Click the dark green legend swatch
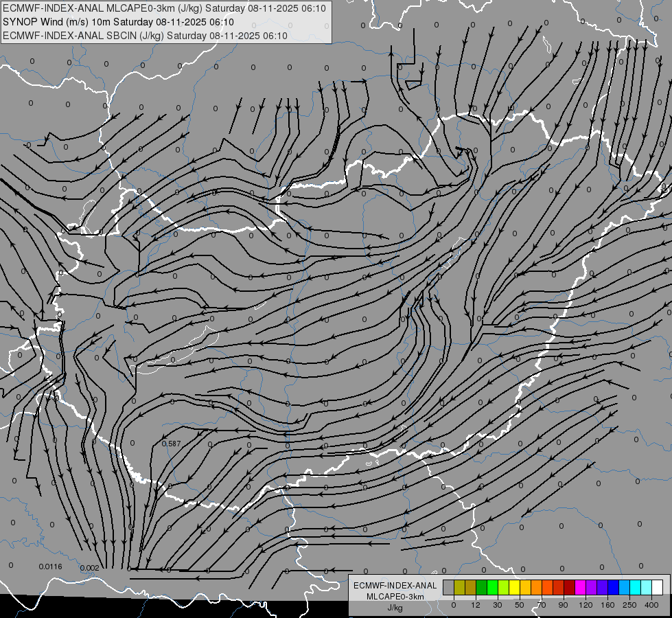This screenshot has height=618, width=672. coord(482,587)
